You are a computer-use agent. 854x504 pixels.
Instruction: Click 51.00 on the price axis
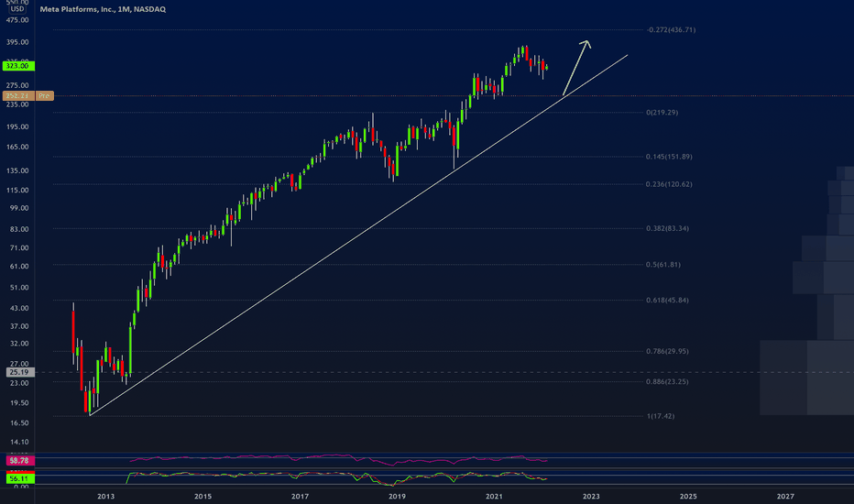click(x=19, y=288)
